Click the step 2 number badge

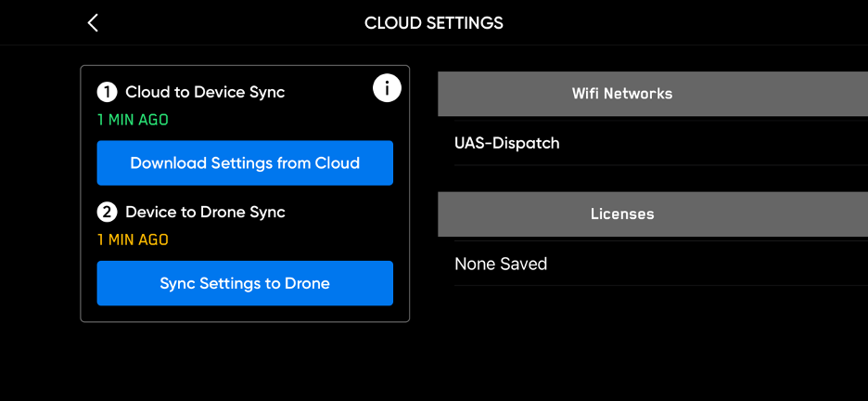[x=108, y=213]
